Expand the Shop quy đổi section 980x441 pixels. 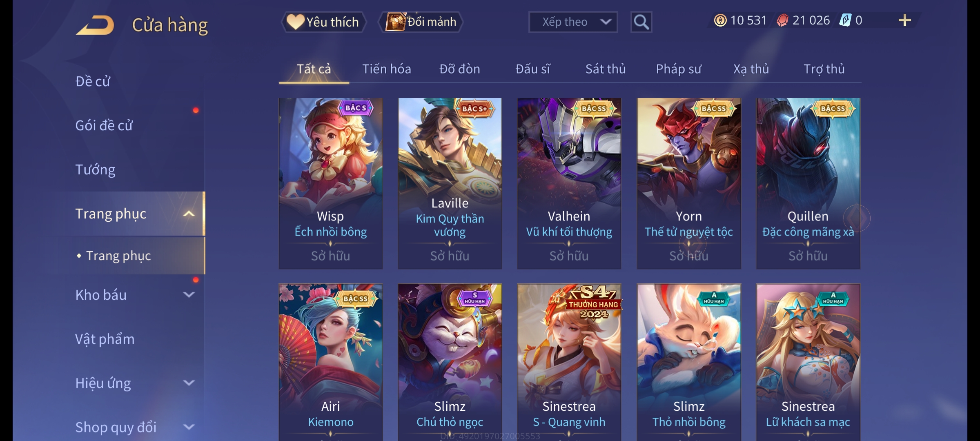(189, 427)
